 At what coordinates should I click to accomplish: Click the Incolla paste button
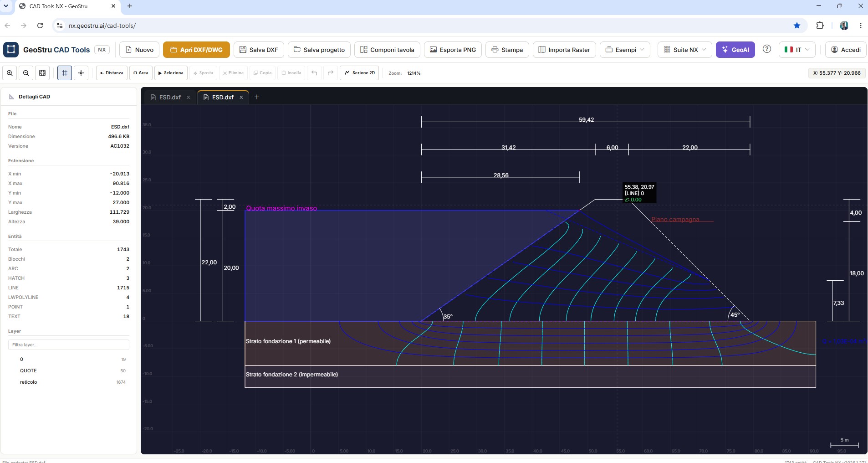pos(291,73)
